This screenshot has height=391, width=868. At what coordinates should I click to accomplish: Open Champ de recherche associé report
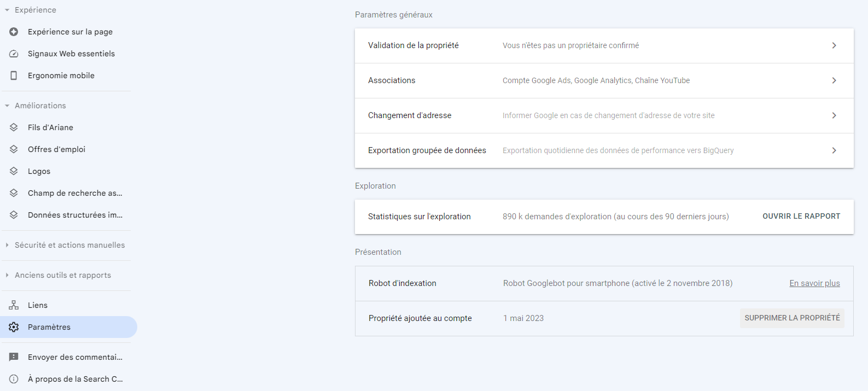75,193
